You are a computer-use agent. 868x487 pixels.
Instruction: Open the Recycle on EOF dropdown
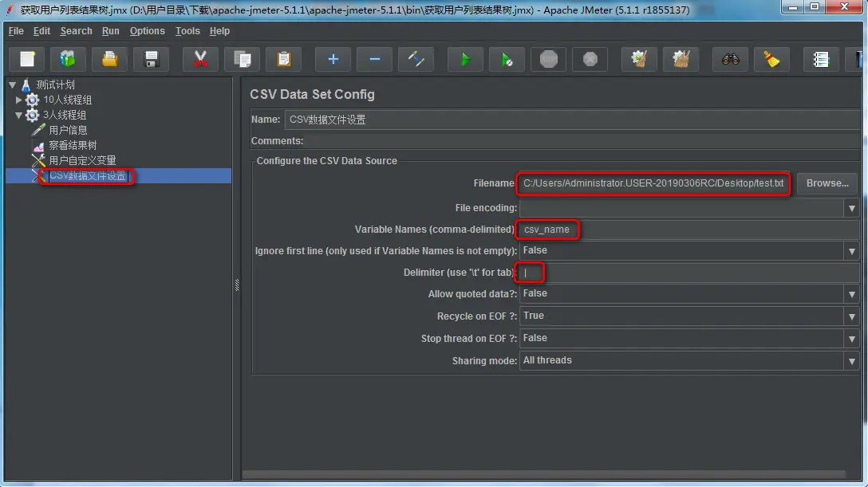[x=851, y=316]
